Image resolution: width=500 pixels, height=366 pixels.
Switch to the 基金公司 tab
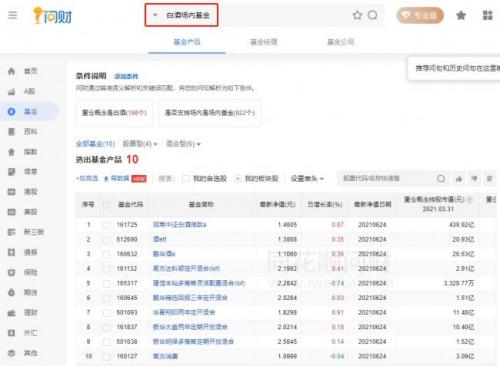pyautogui.click(x=340, y=42)
